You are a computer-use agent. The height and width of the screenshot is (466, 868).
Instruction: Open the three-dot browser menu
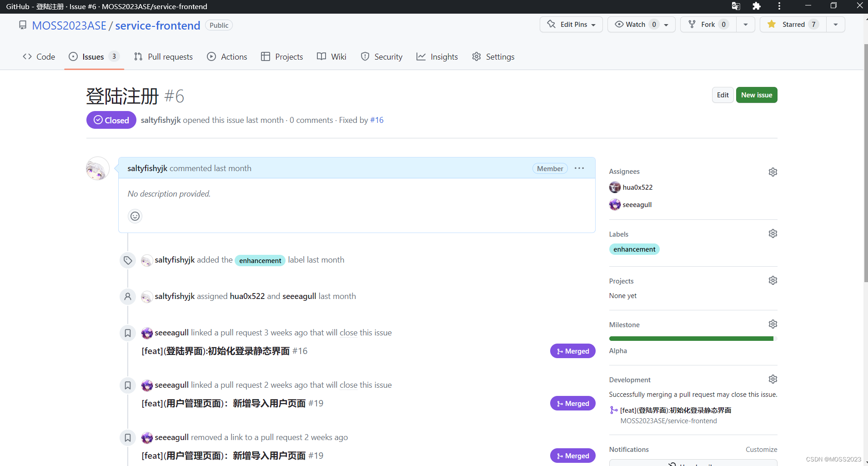779,6
